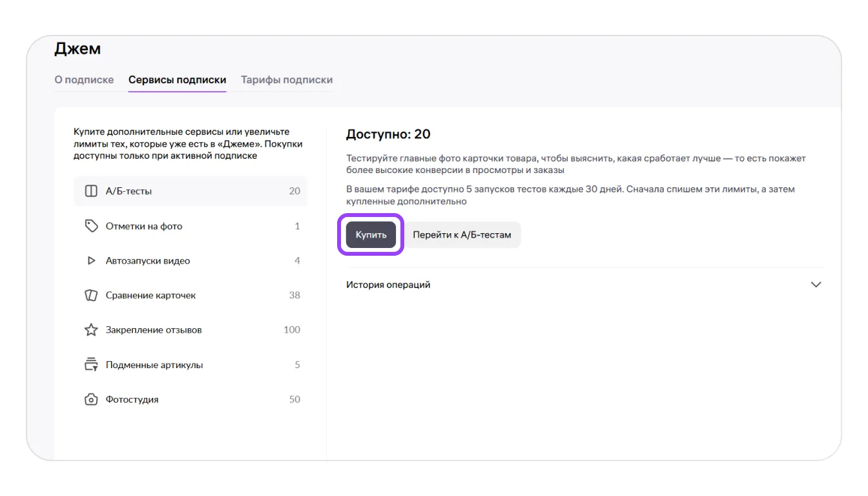Viewport: 868px width, 496px height.
Task: Go to Подменные артикулы service text
Action: (154, 365)
